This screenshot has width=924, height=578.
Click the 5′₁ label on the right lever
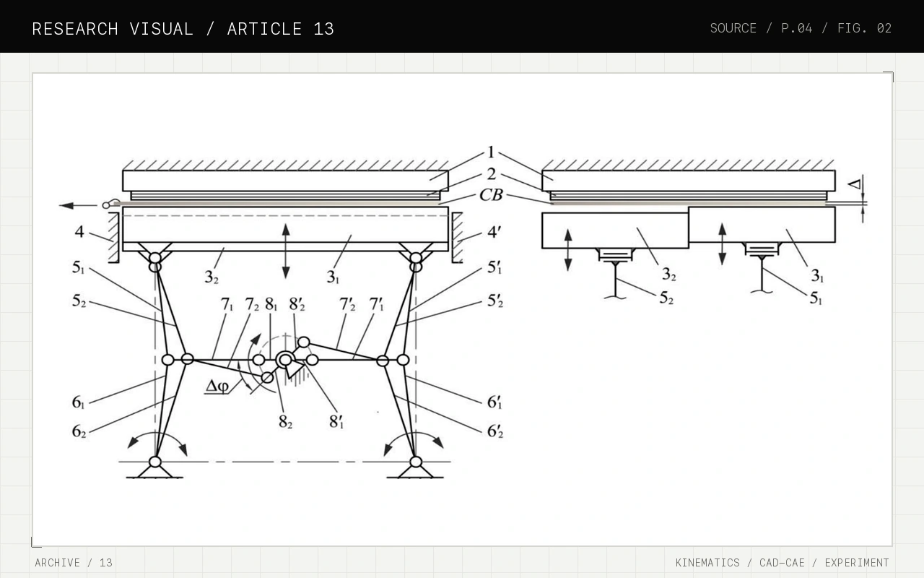494,267
